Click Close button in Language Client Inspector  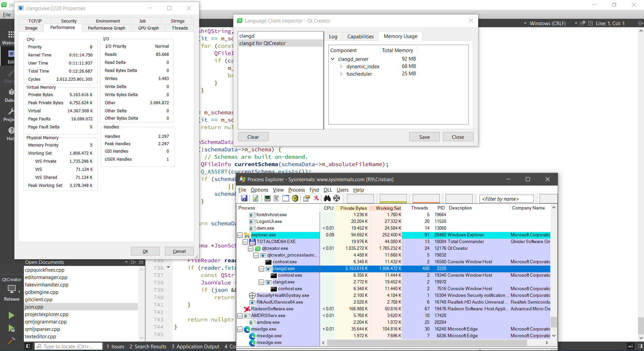coord(458,137)
